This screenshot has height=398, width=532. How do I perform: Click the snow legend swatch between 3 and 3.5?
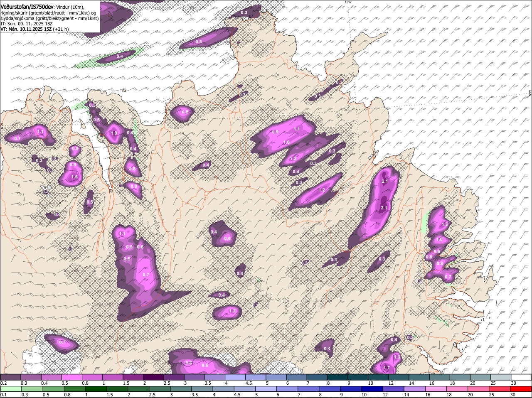(x=195, y=377)
